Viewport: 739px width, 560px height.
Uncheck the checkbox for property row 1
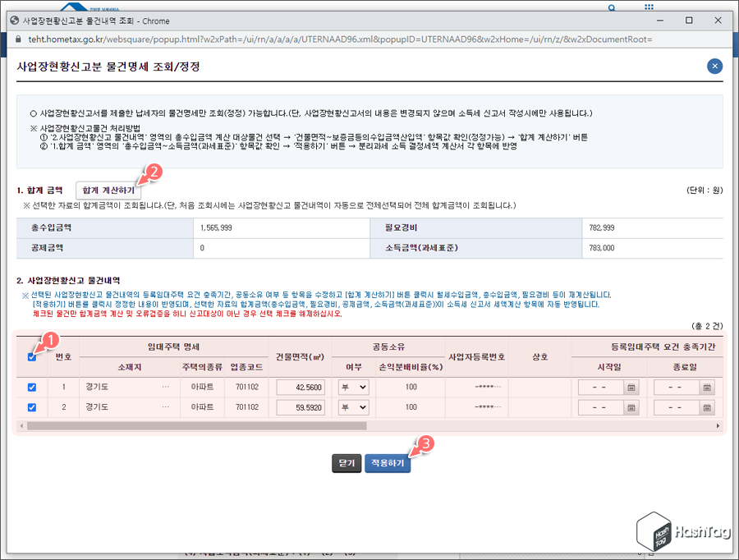31,387
